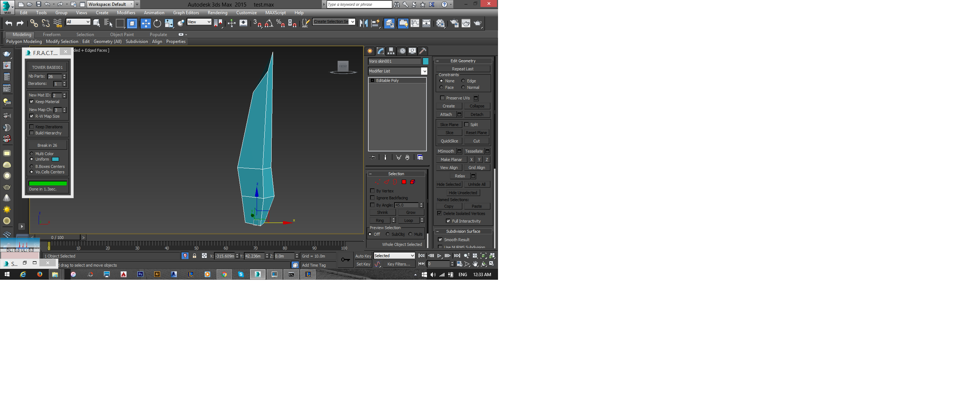Switch to Create command panel
The image size is (980, 416).
[x=370, y=51]
